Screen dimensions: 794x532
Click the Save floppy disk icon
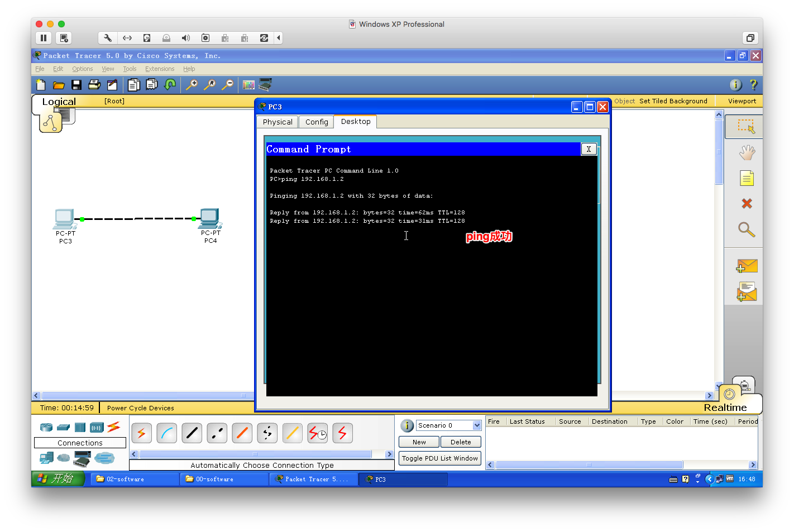[76, 85]
